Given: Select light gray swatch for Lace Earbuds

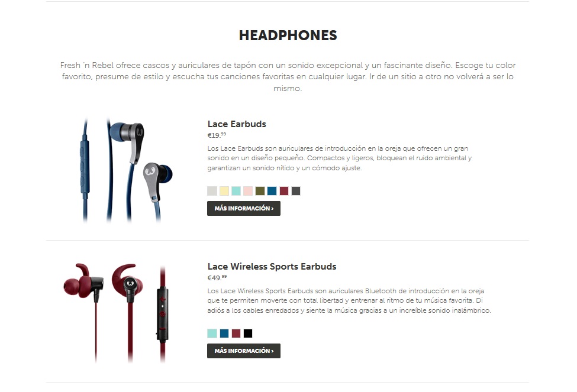Looking at the screenshot, I should tap(212, 191).
